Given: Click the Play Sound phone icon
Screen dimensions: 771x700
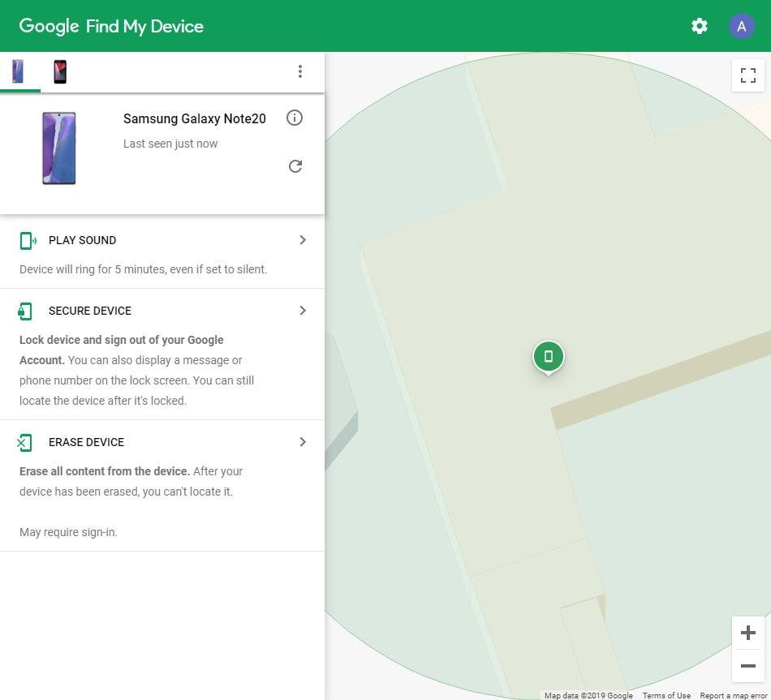Looking at the screenshot, I should coord(28,241).
